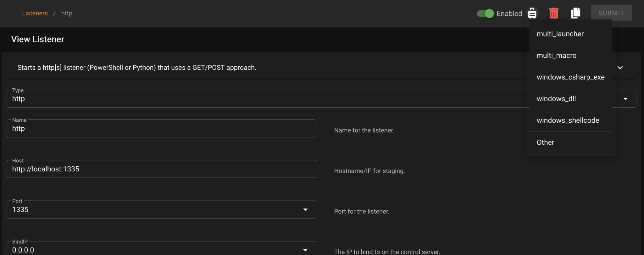The width and height of the screenshot is (644, 255).
Task: Go back via Listeners breadcrumb link
Action: click(x=35, y=13)
